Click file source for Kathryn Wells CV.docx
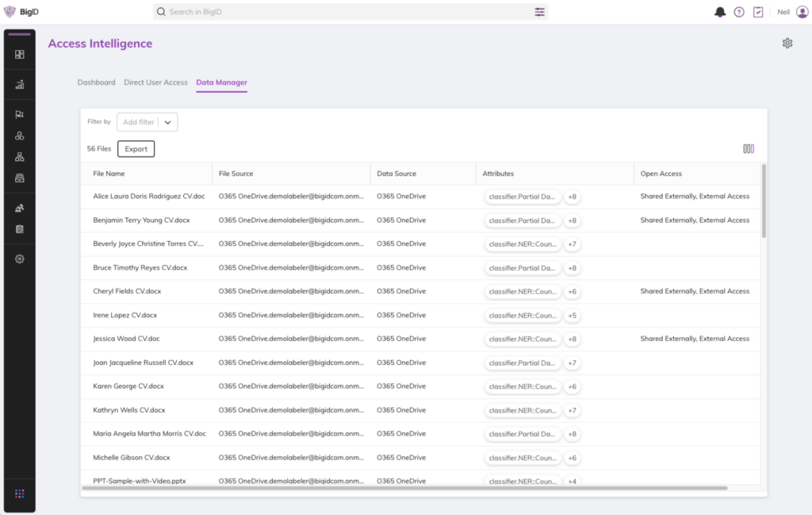Viewport: 812px width, 515px height. (x=291, y=410)
